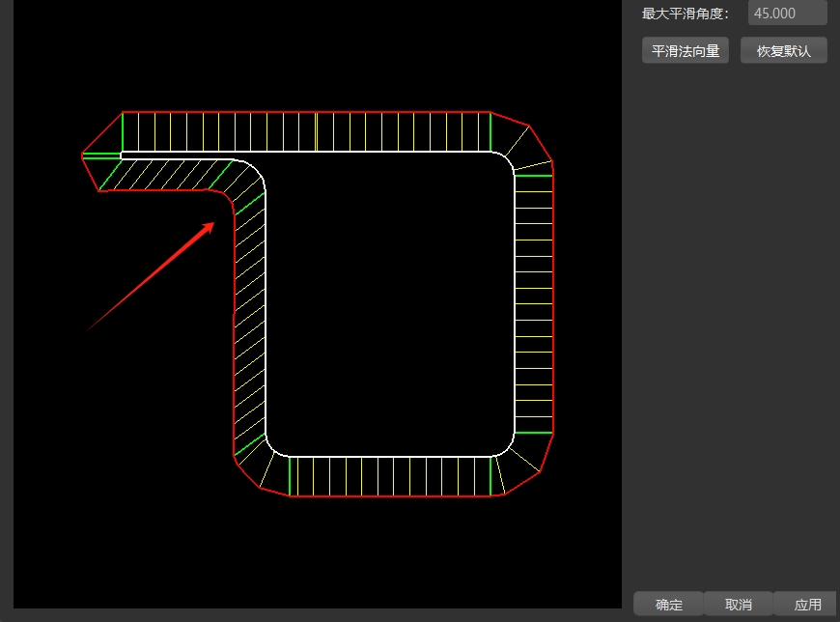840x622 pixels.
Task: Focus the 最大平滑角度 value field
Action: pyautogui.click(x=788, y=13)
